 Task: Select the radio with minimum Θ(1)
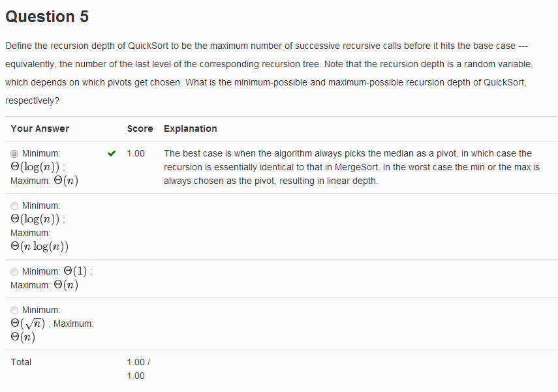click(14, 272)
